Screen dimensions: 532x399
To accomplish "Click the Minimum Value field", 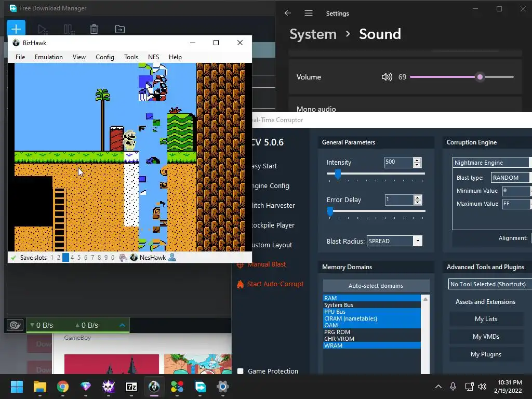I will coord(517,191).
